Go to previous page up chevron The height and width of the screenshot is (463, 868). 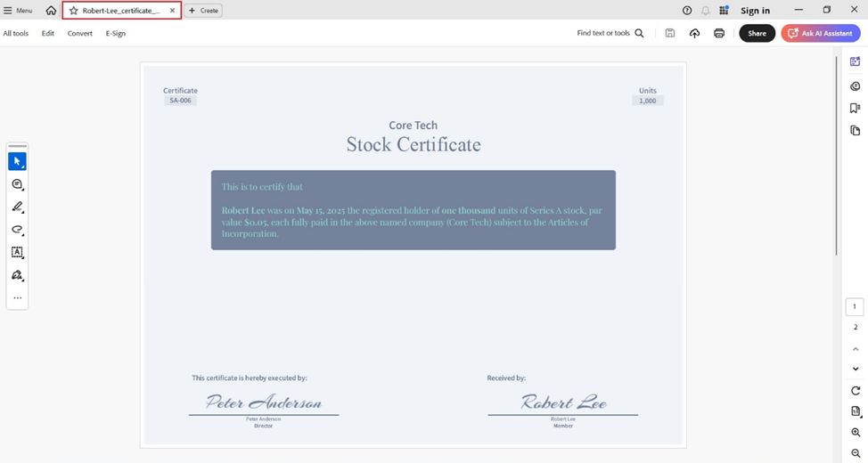pyautogui.click(x=856, y=349)
